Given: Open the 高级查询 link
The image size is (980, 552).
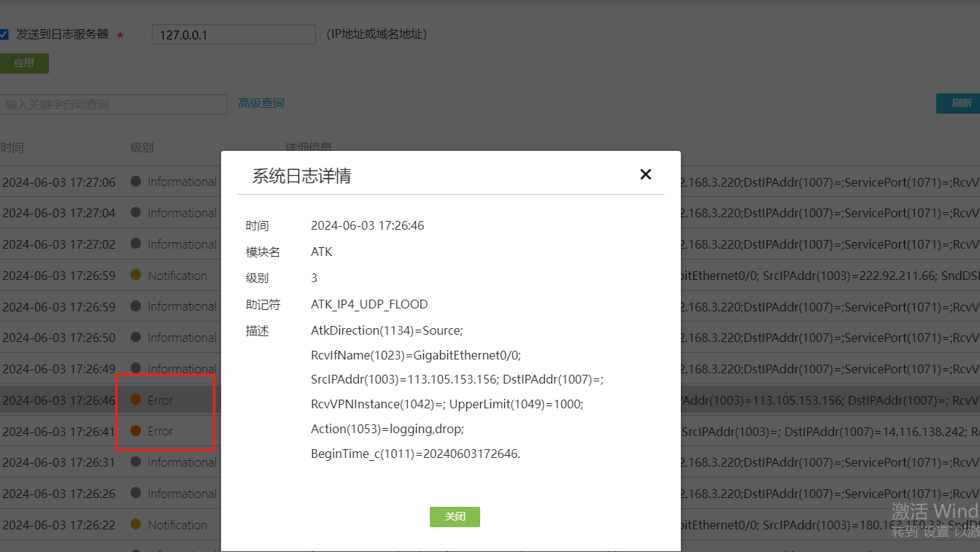Looking at the screenshot, I should 261,104.
